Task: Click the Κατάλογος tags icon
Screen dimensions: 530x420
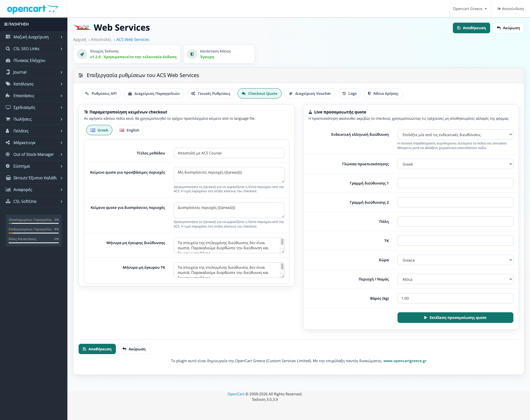Action: tap(8, 84)
